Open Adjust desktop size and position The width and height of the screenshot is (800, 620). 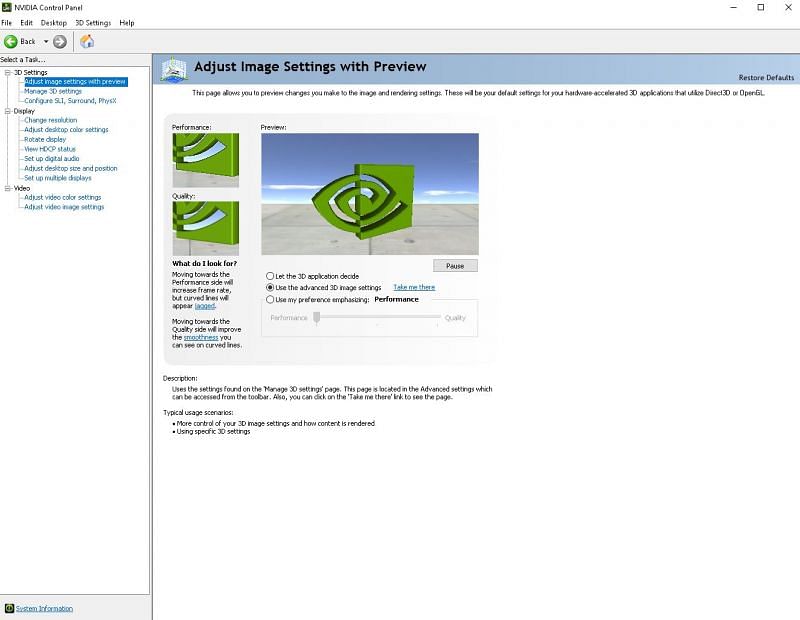pos(71,168)
